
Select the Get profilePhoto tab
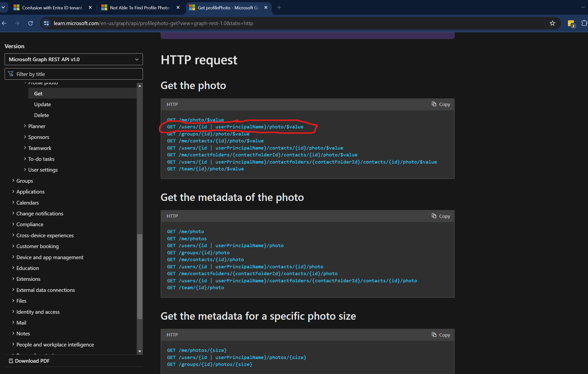[228, 8]
